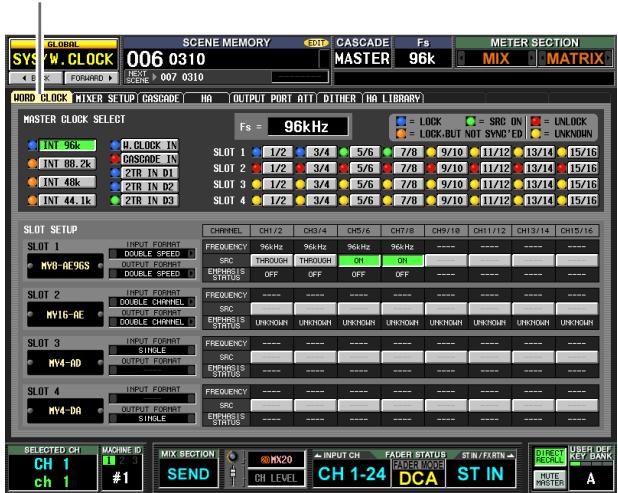
Task: Step Slot 1 input format left arrow
Action: (113, 254)
